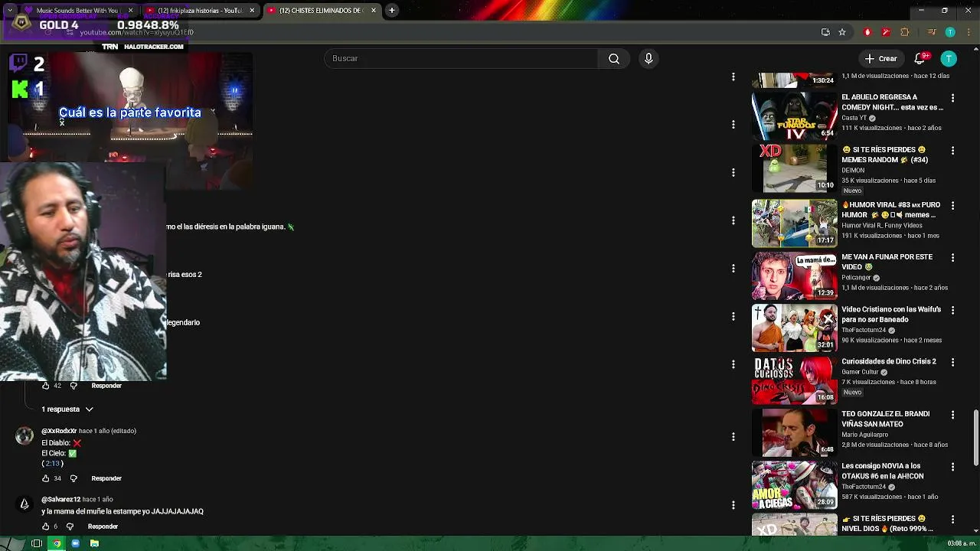
Task: Dislike the @Salvarez12 comment
Action: coord(70,527)
